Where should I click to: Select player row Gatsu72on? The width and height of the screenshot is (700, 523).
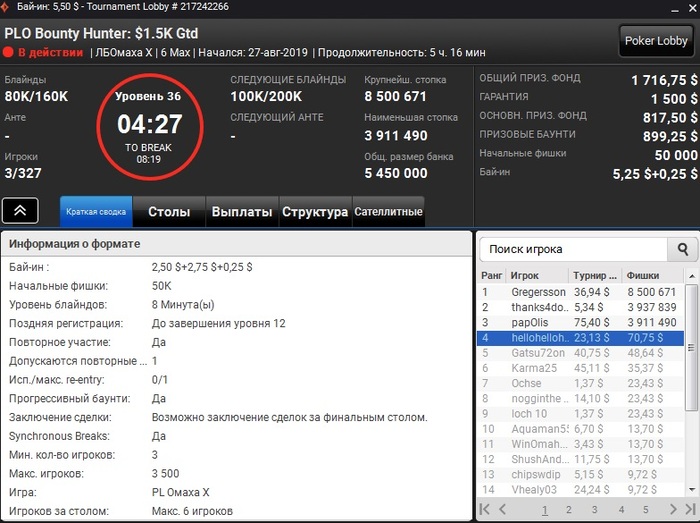click(580, 353)
